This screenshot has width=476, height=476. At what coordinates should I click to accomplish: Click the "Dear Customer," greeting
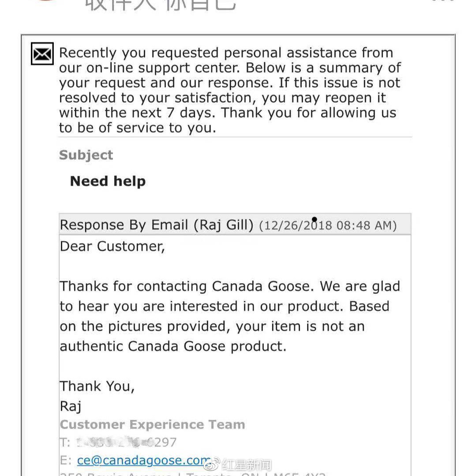click(x=112, y=246)
